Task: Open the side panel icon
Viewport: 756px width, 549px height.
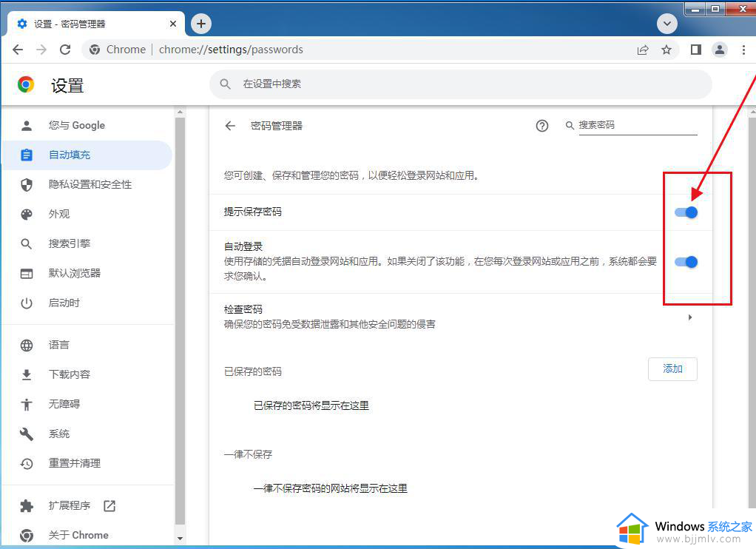Action: [x=696, y=50]
